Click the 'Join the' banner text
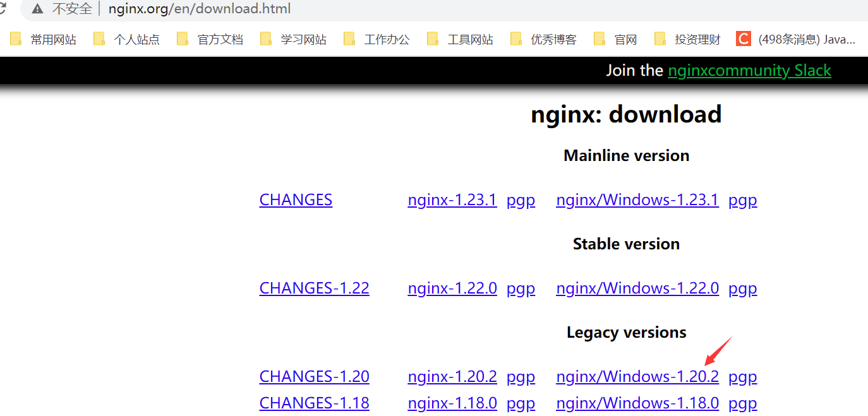The image size is (868, 416). (635, 70)
